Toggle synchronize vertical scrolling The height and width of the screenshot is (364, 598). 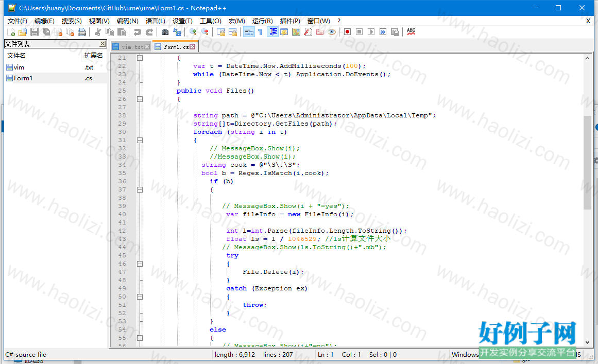click(x=220, y=32)
